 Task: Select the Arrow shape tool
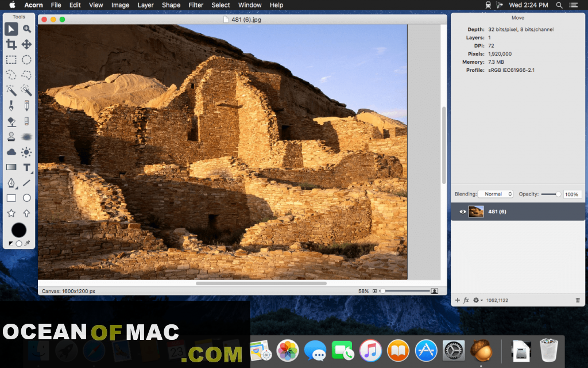coord(26,213)
